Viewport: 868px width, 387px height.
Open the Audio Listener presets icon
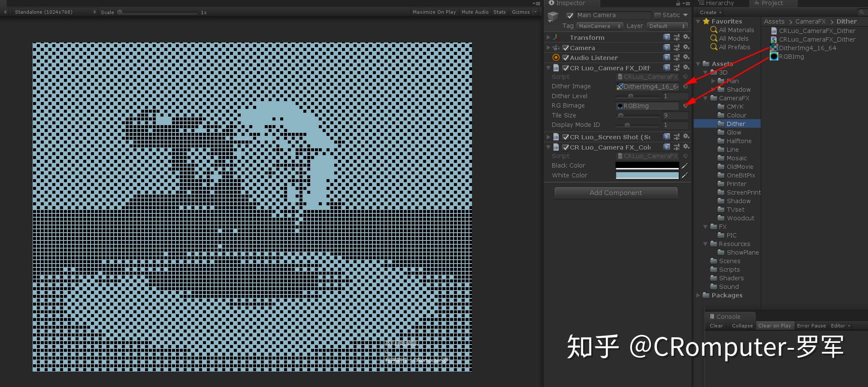[x=677, y=57]
